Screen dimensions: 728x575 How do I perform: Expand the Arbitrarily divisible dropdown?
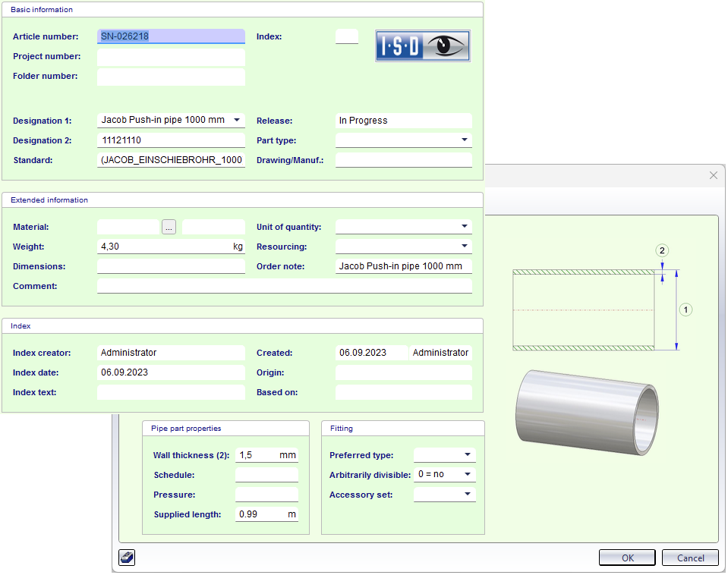468,474
